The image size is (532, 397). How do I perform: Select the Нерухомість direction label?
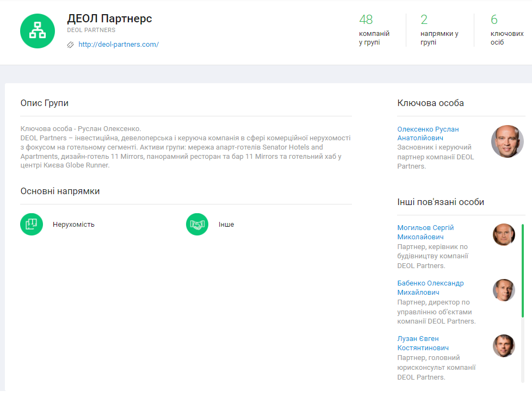(x=73, y=224)
